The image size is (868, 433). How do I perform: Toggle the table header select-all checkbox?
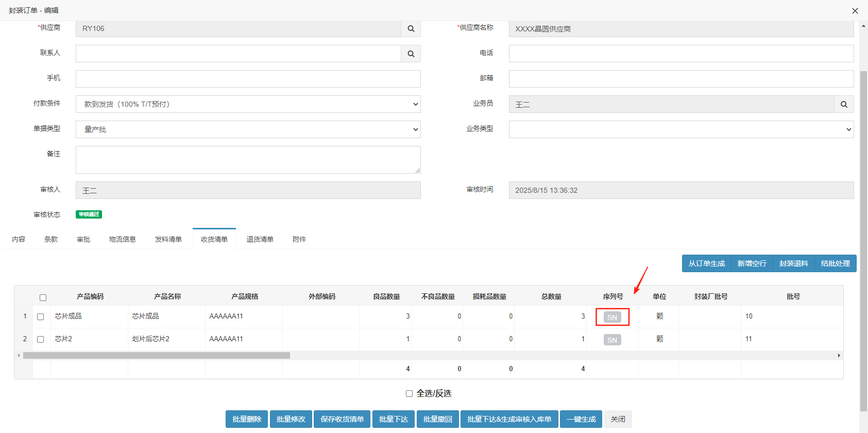[x=43, y=297]
